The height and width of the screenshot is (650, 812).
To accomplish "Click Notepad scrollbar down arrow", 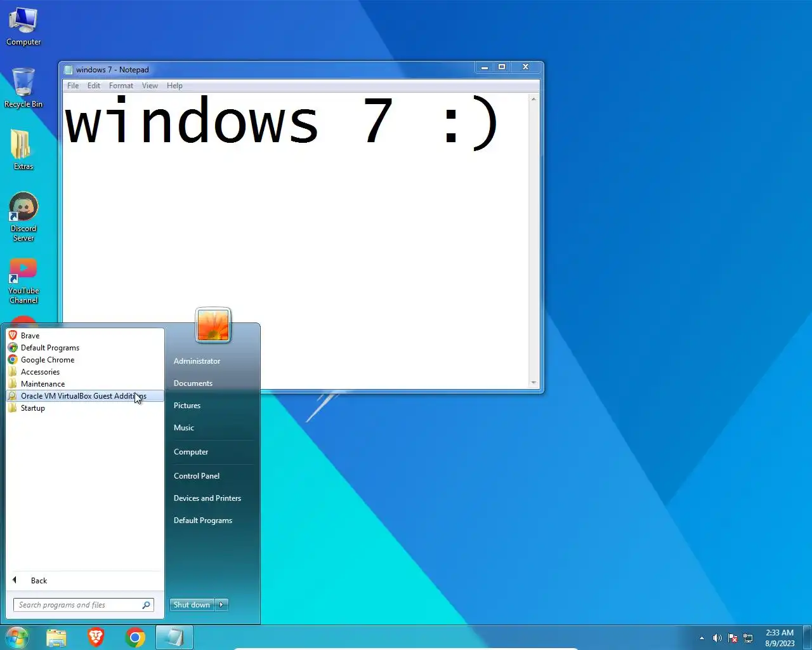I will 534,383.
